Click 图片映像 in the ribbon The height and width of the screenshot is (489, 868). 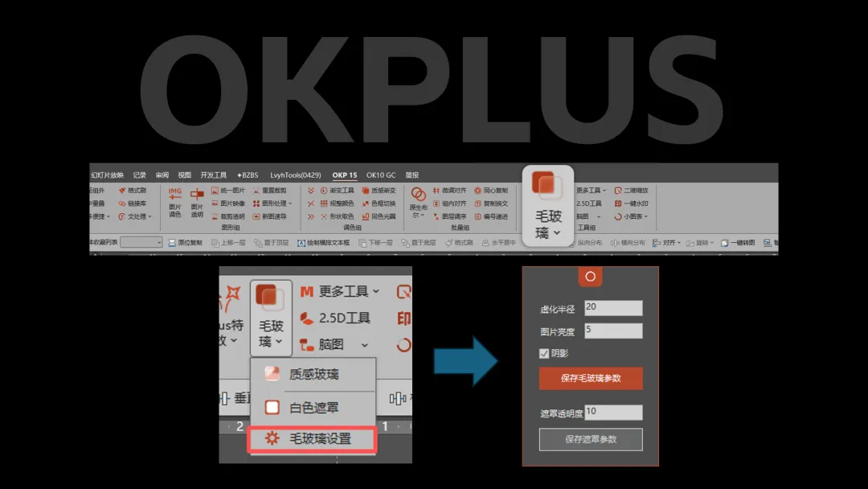click(228, 203)
